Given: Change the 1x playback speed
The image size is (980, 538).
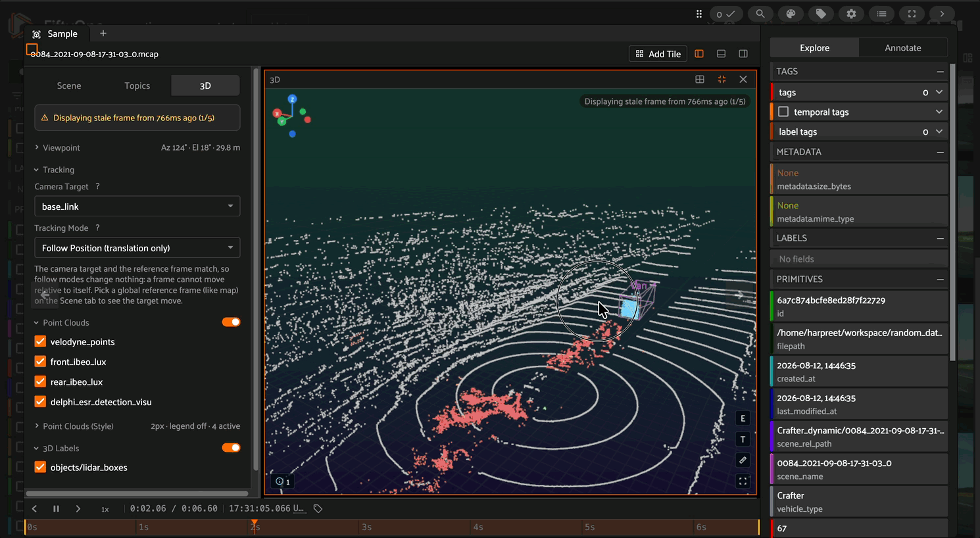Looking at the screenshot, I should tap(105, 509).
